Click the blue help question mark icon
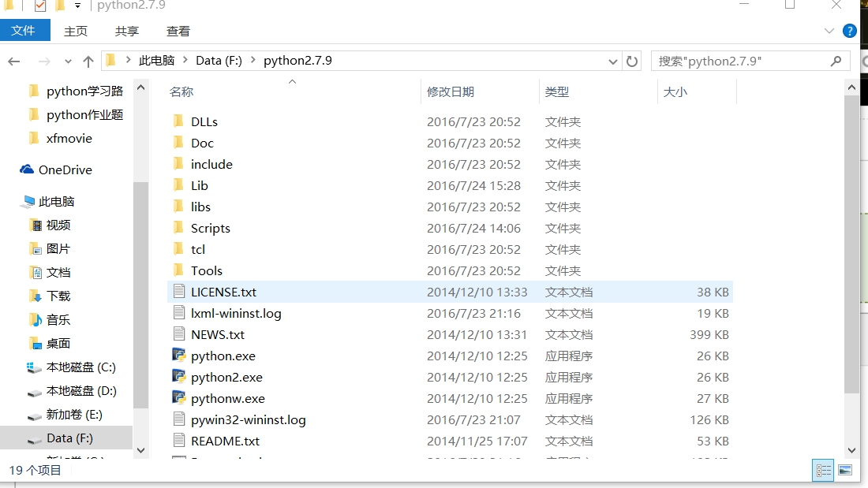The height and width of the screenshot is (488, 868). (x=850, y=31)
